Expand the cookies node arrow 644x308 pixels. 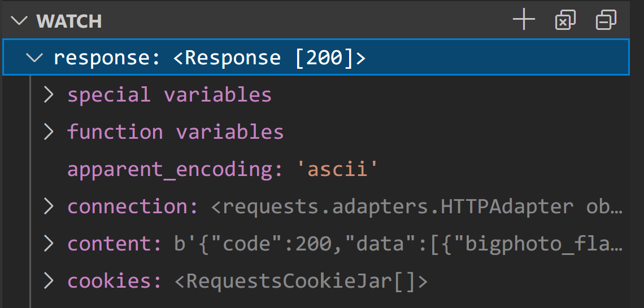click(x=49, y=281)
